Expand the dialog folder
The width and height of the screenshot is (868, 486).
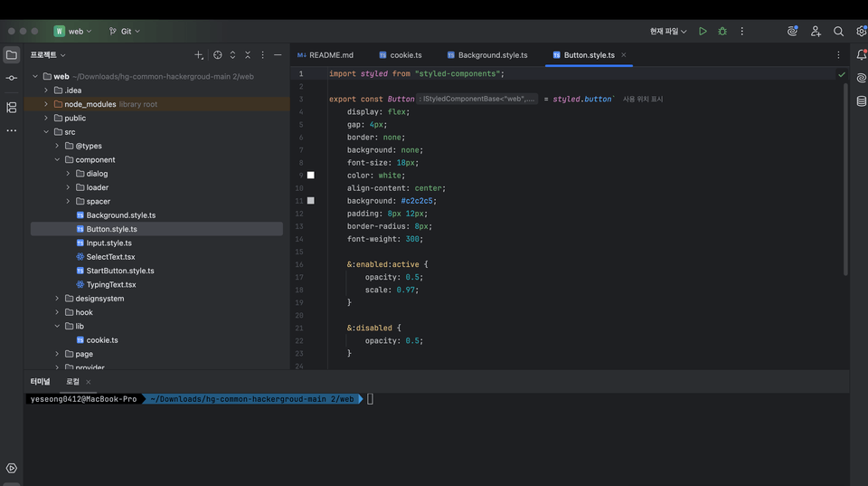click(68, 174)
